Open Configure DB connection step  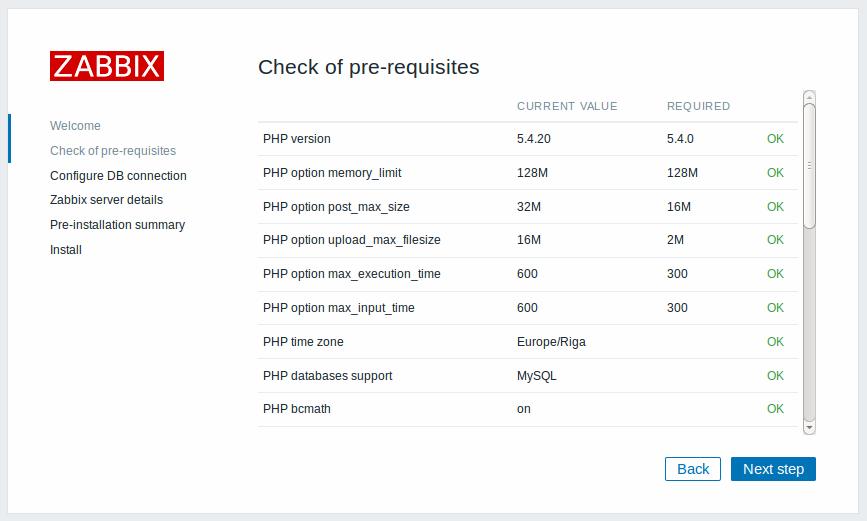(118, 176)
